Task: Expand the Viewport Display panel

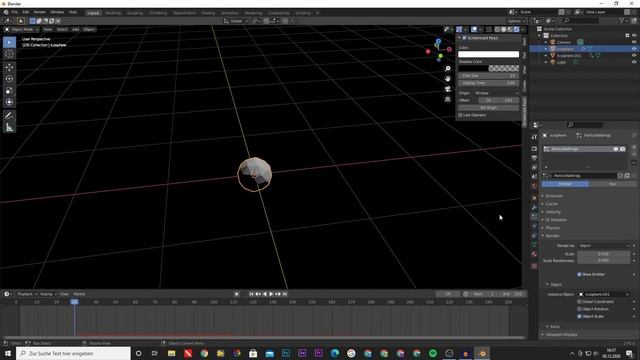Action: coord(562,334)
